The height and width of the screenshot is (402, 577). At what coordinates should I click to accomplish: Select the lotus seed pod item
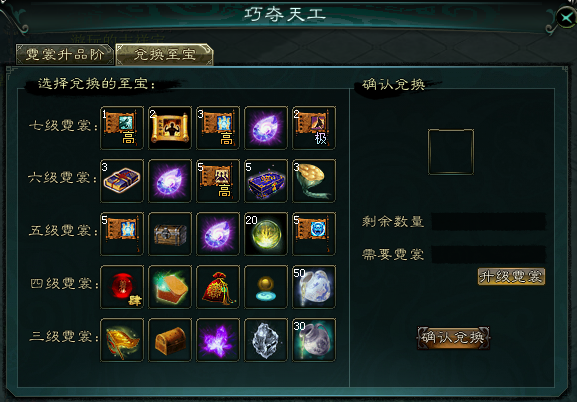point(314,181)
